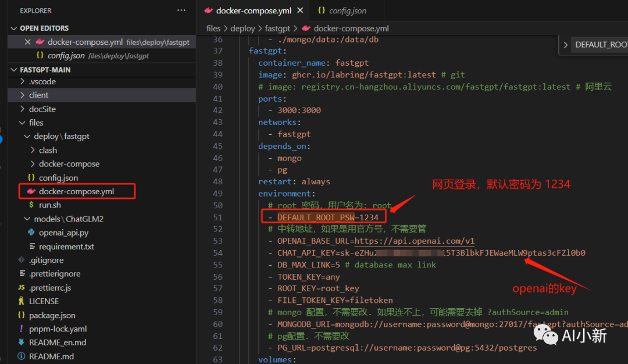
Task: Open README.md file
Action: pyautogui.click(x=51, y=356)
